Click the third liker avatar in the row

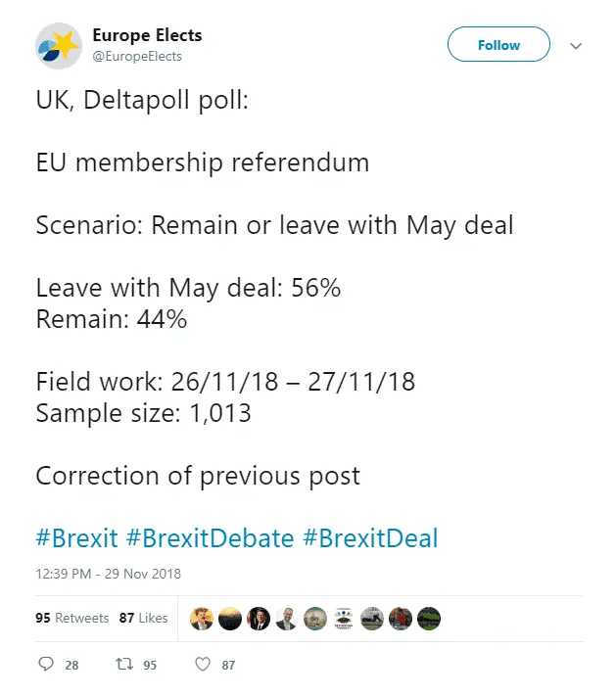coord(258,618)
